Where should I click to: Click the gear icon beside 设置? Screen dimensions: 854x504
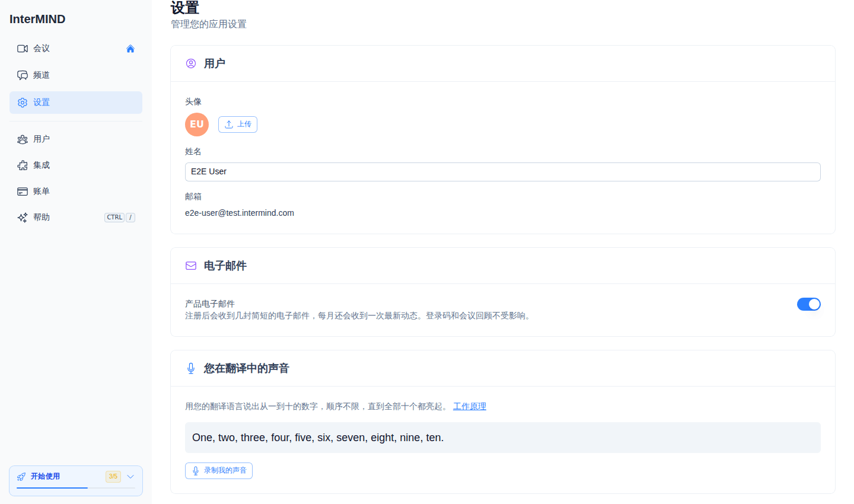(23, 103)
